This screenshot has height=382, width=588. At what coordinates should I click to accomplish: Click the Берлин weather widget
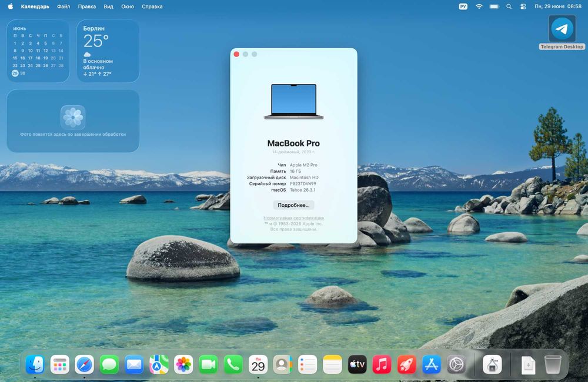coord(108,51)
